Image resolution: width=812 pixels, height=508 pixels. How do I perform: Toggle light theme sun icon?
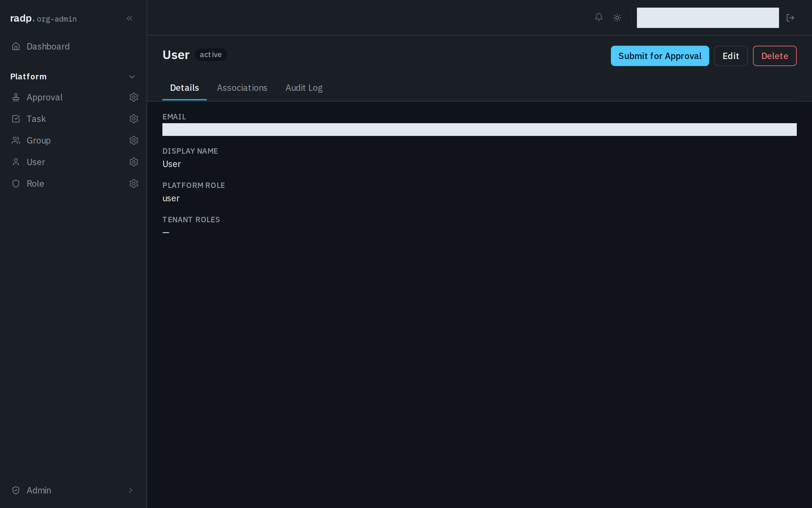point(617,18)
